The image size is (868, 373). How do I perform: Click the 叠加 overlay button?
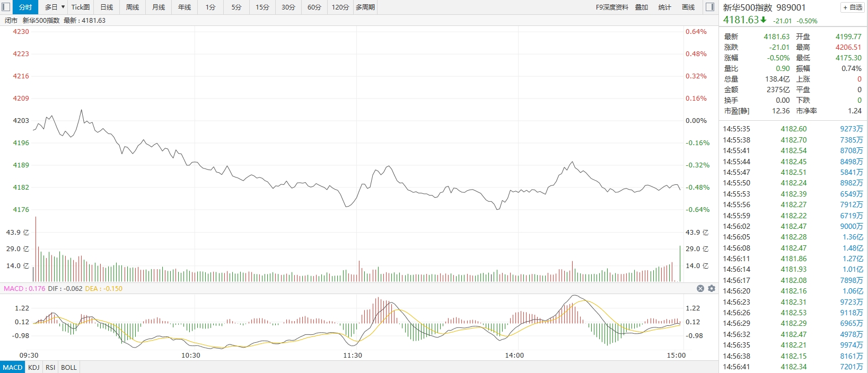pyautogui.click(x=642, y=7)
